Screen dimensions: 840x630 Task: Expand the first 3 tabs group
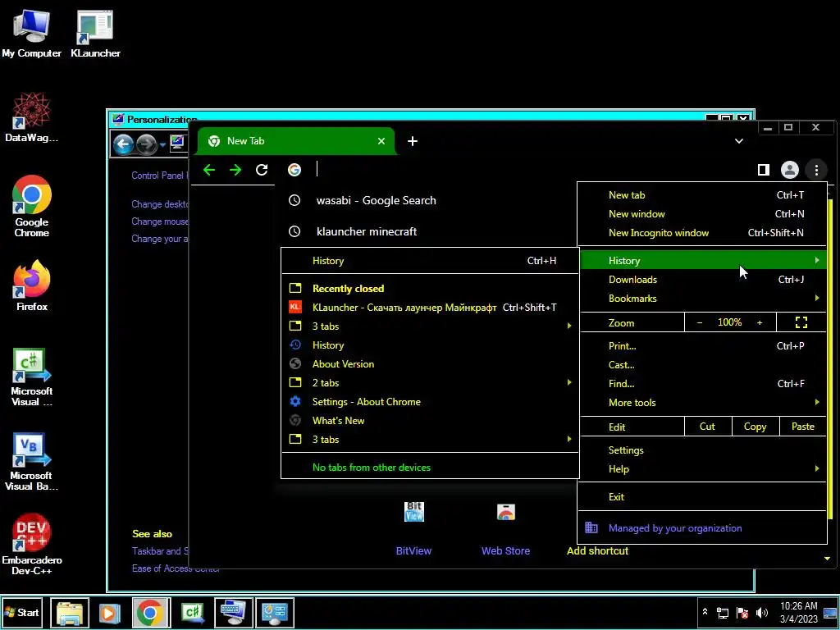click(430, 326)
